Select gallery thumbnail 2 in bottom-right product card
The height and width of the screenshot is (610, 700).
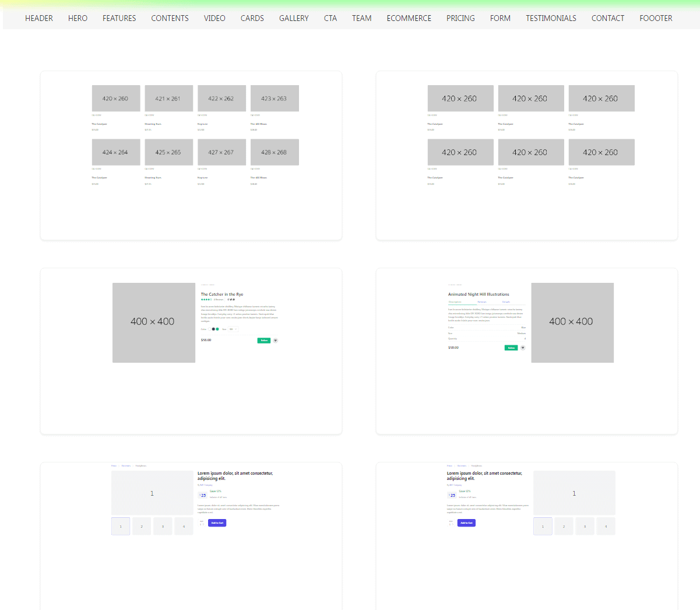coord(564,526)
